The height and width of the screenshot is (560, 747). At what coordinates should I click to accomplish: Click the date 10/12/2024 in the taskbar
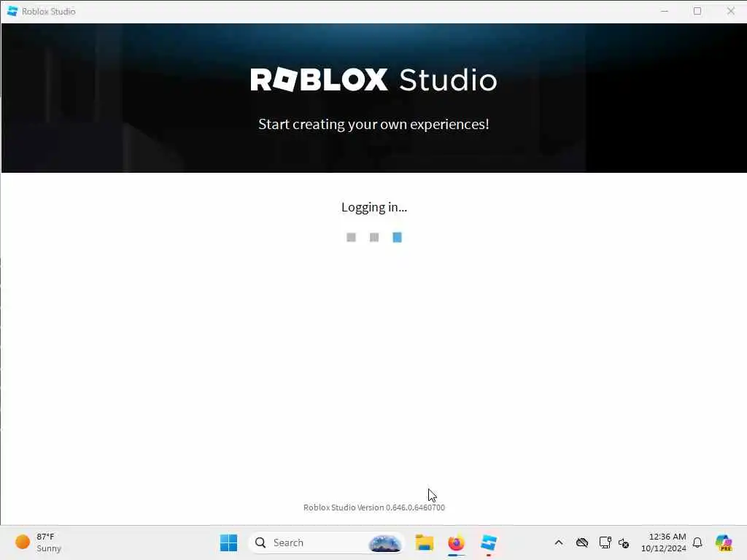(x=663, y=548)
